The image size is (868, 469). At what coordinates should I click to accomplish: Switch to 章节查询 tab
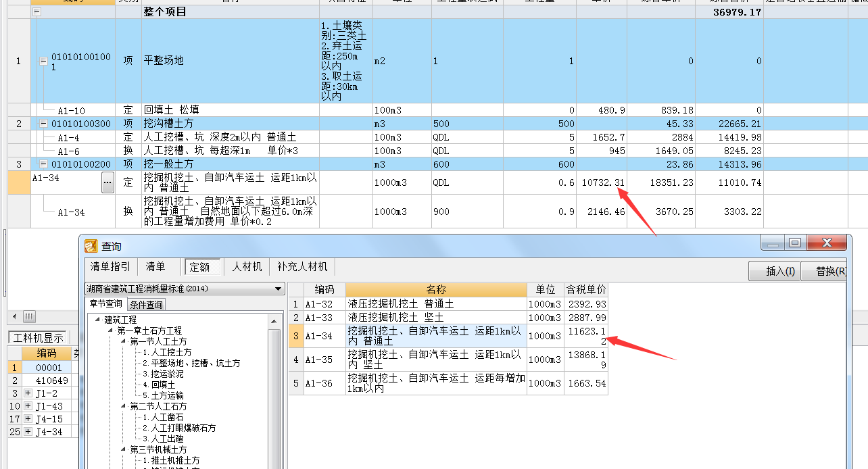[106, 304]
